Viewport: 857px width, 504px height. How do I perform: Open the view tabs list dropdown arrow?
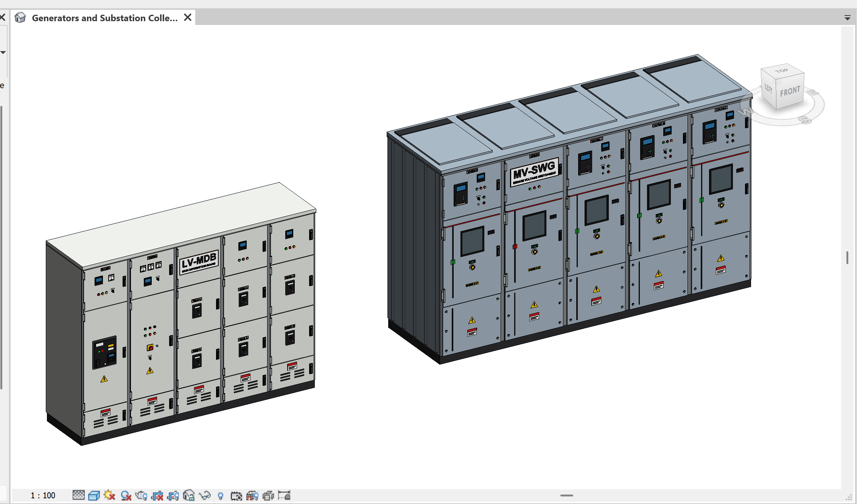pos(847,17)
